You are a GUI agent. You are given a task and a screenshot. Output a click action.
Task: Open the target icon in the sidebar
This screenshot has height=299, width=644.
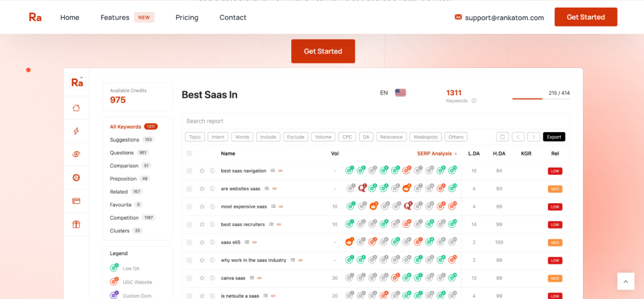point(76,154)
